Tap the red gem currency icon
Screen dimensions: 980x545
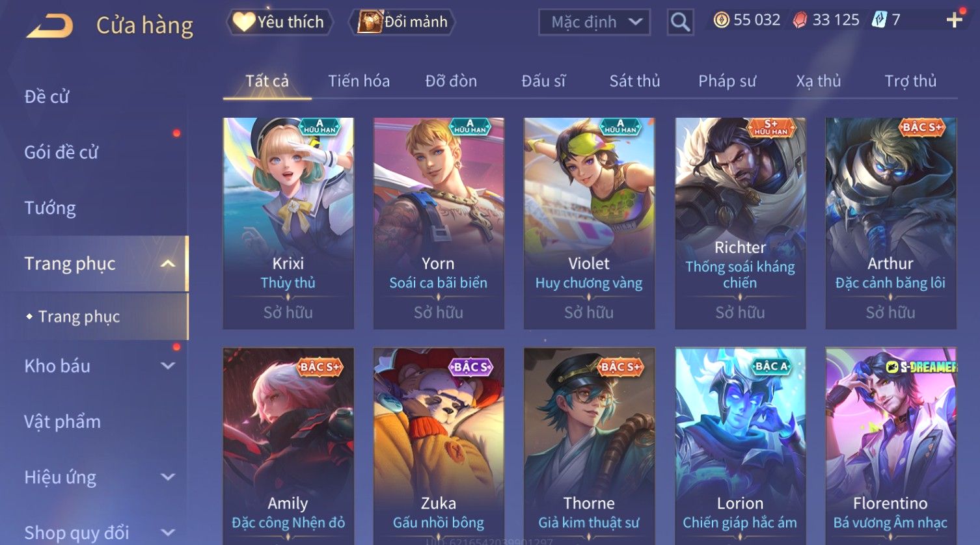(800, 20)
